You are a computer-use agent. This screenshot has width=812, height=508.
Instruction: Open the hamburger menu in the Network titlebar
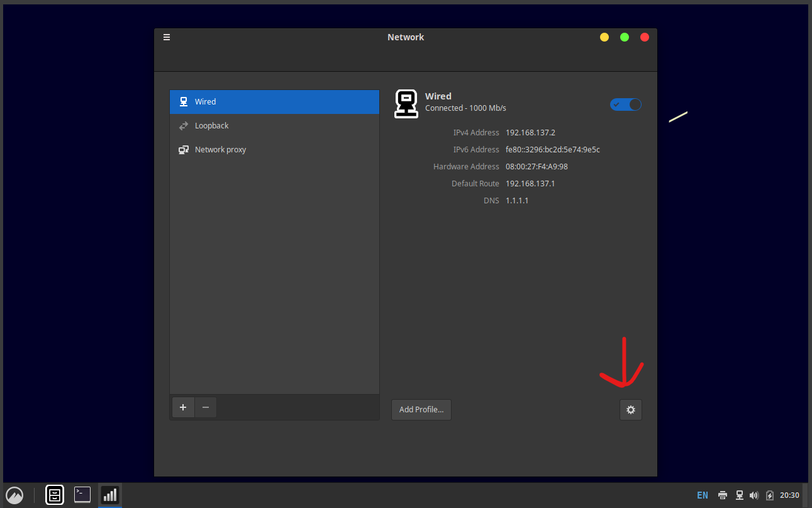(167, 37)
